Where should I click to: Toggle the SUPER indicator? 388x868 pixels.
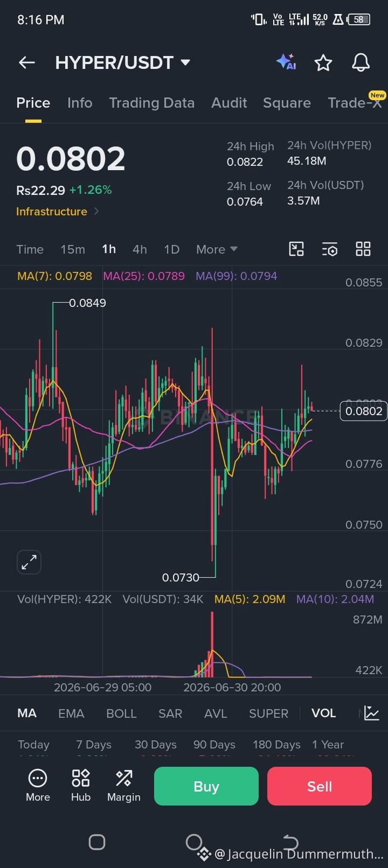pos(268,713)
